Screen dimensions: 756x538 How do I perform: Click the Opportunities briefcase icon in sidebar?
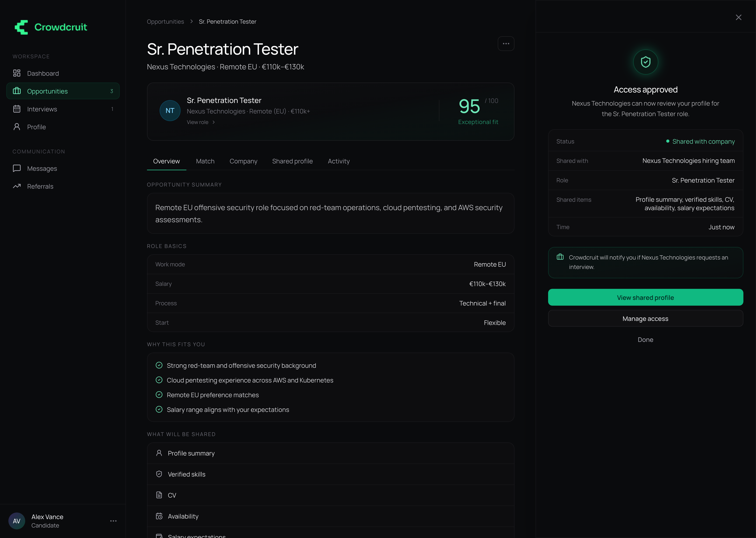tap(17, 91)
